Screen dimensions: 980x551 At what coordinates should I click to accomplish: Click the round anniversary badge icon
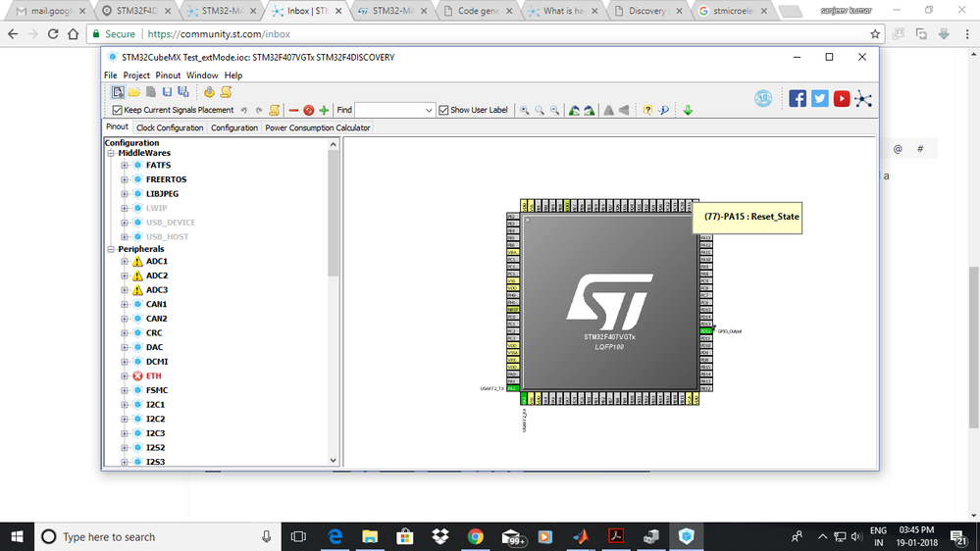763,99
